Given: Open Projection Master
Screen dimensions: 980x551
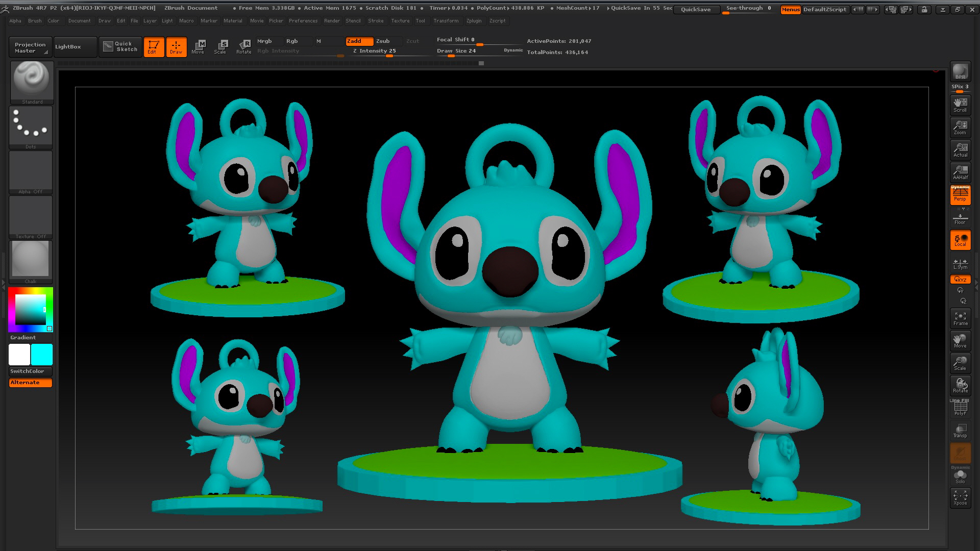Looking at the screenshot, I should [x=30, y=47].
